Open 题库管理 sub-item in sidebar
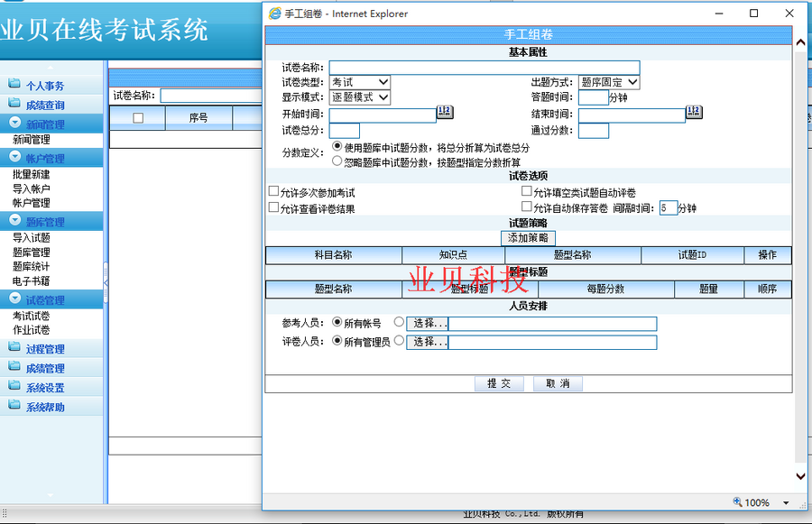 coord(32,253)
